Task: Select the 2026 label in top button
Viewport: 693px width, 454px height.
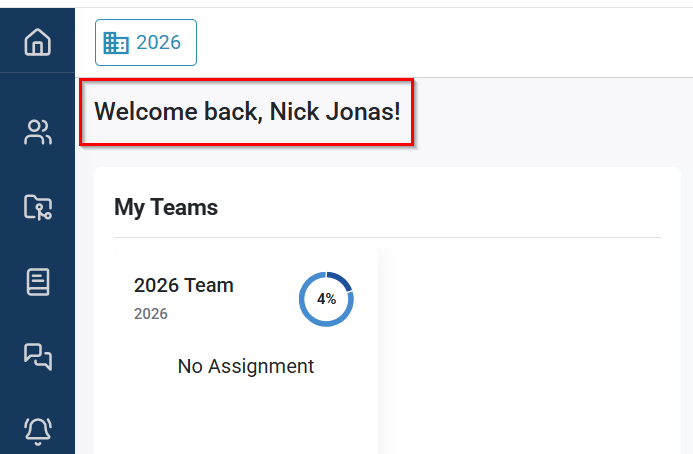Action: click(x=158, y=42)
